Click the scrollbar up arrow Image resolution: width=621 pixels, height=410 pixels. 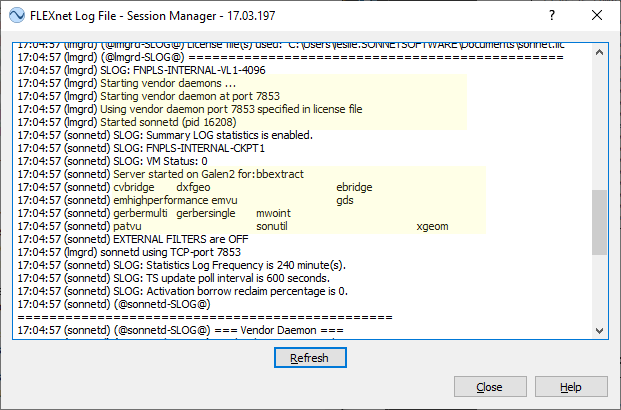tap(599, 52)
